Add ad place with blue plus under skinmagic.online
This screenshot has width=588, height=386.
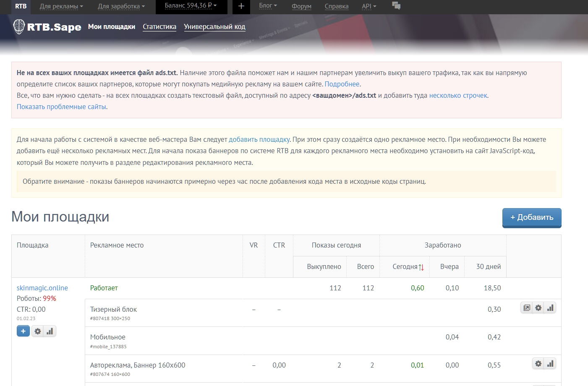click(x=23, y=331)
